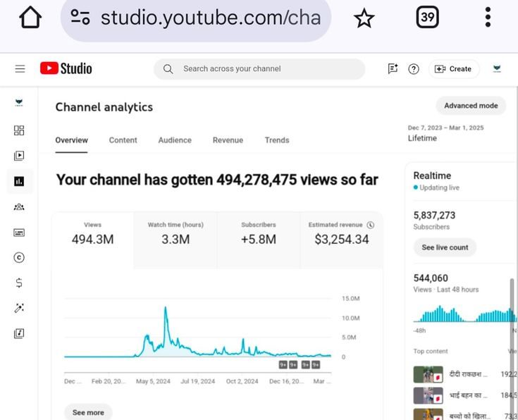Select Watch time (hours) metric card
518x420 pixels.
tap(175, 240)
